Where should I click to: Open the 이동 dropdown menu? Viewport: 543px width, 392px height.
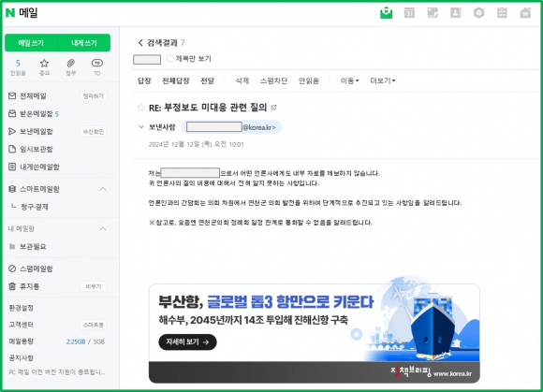349,80
